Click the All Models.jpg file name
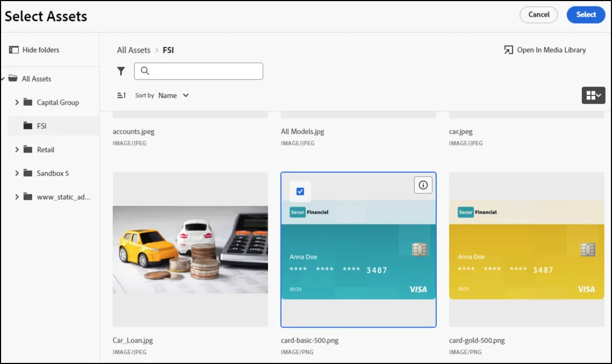 pyautogui.click(x=303, y=132)
